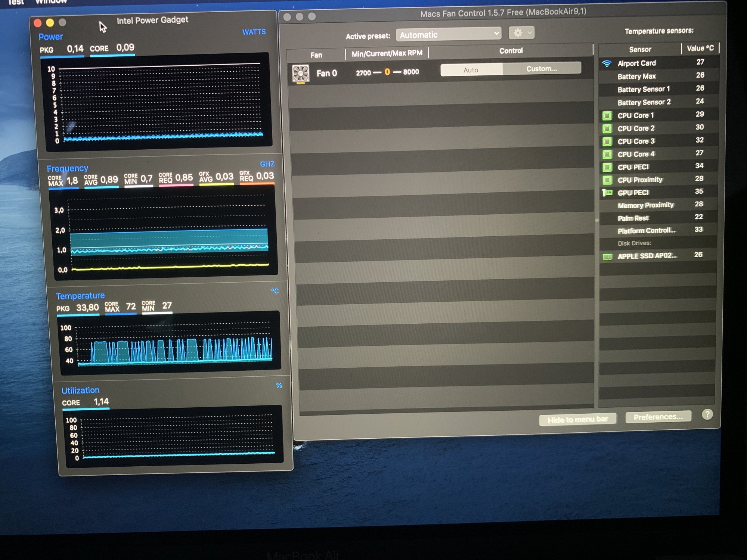This screenshot has height=560, width=747.
Task: Click the Fan 0 fan icon
Action: [300, 73]
